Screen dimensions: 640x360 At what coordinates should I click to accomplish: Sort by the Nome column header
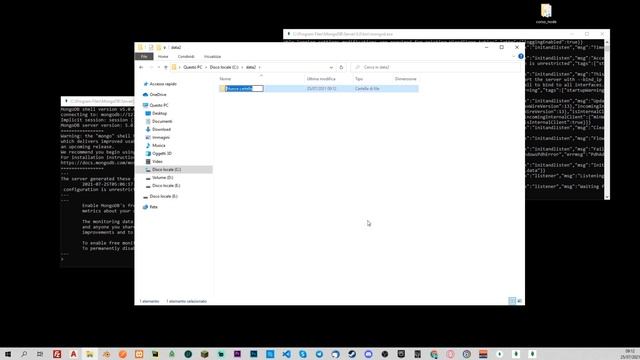pyautogui.click(x=225, y=79)
